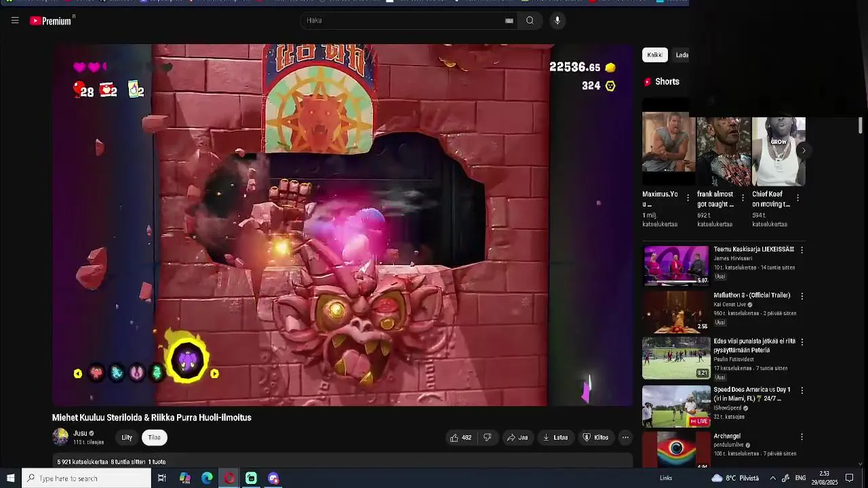Image resolution: width=868 pixels, height=488 pixels.
Task: Open options menu for Chief Keef short
Action: (797, 198)
